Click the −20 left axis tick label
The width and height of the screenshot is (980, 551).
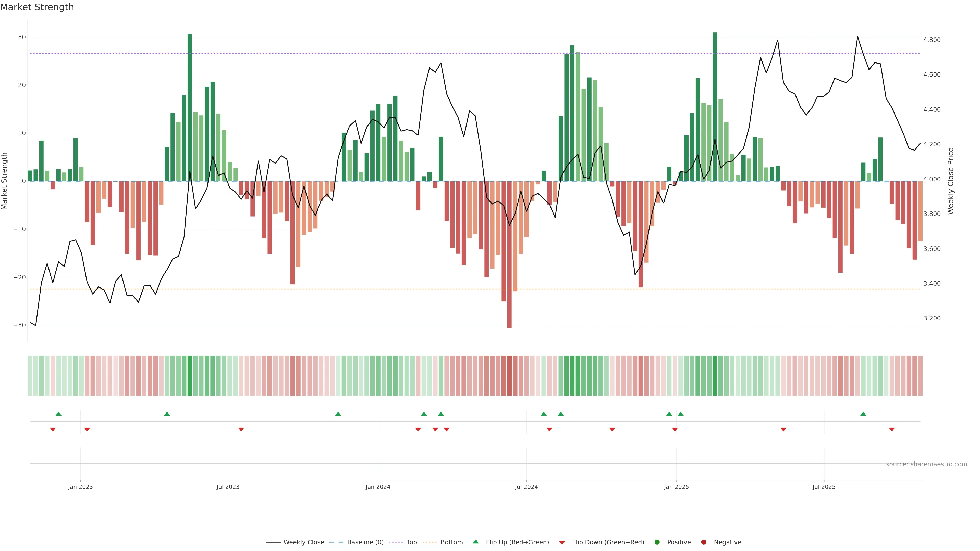(19, 277)
